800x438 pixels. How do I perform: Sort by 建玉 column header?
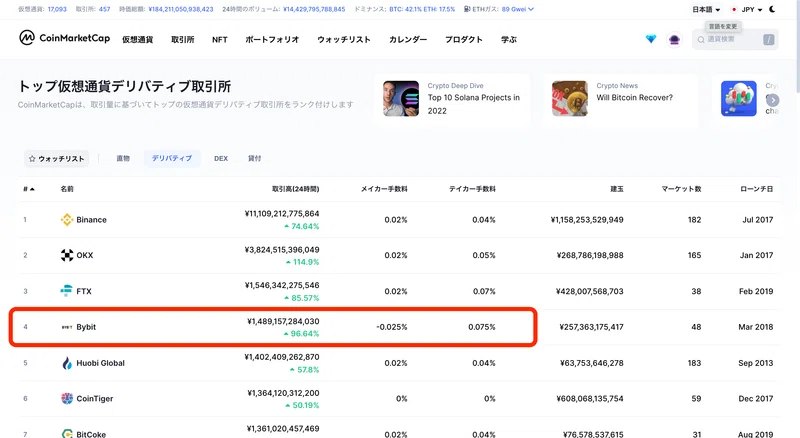pyautogui.click(x=617, y=189)
